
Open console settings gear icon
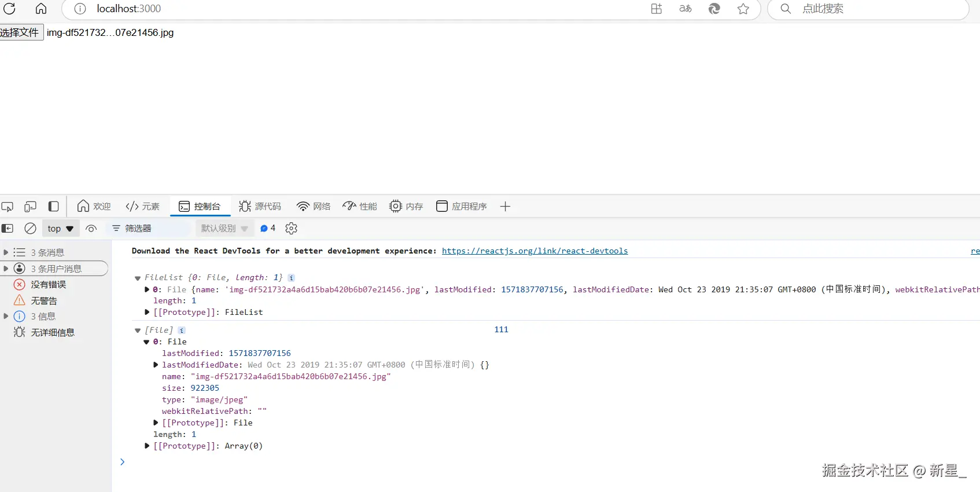(x=292, y=229)
